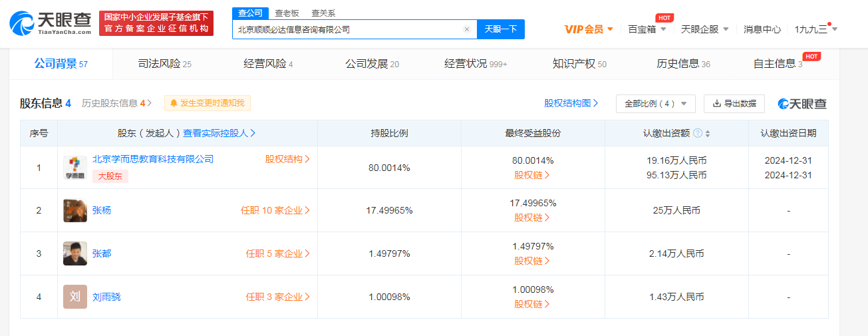This screenshot has width=868, height=336.
Task: Click 查看实际控股人 link in table header
Action: pos(219,133)
